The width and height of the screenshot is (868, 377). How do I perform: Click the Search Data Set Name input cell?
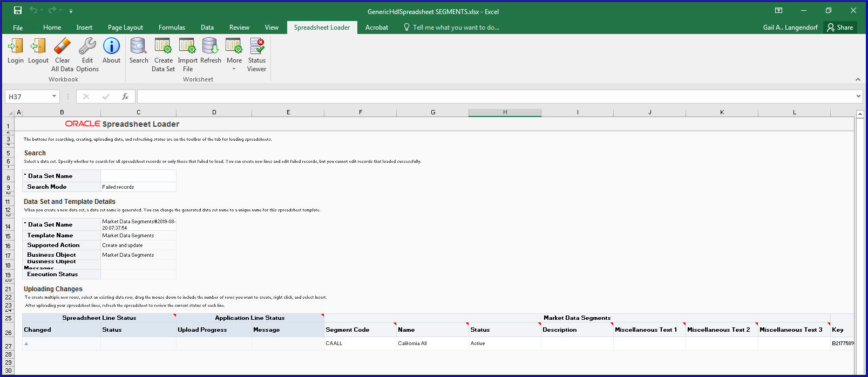[138, 176]
